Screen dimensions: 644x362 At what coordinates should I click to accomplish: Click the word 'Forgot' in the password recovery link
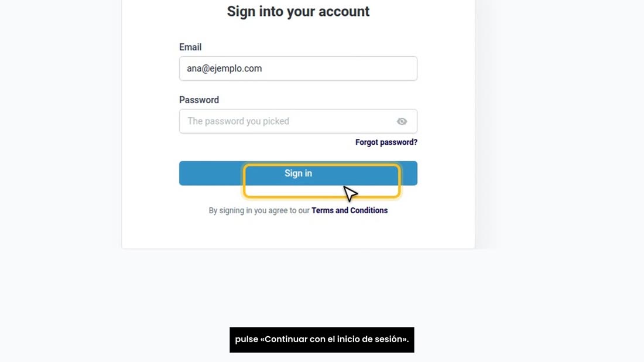366,142
